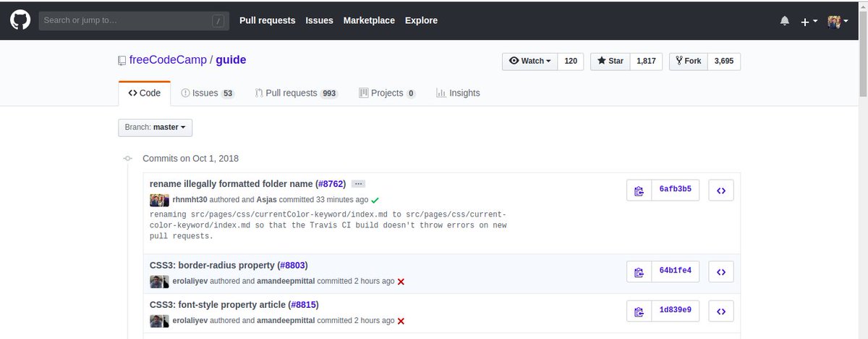Viewport: 868px width, 339px height.
Task: Open pull request #8815 link
Action: (x=304, y=304)
